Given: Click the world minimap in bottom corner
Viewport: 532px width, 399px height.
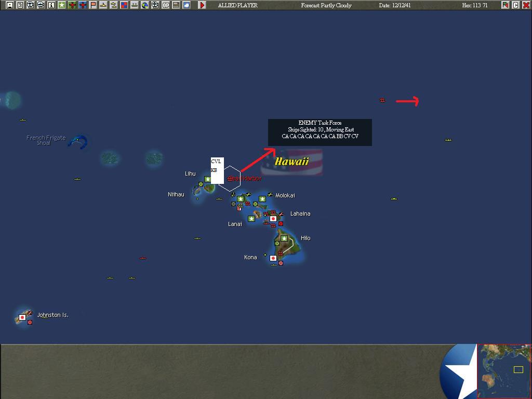Looking at the screenshot, I should coord(504,371).
